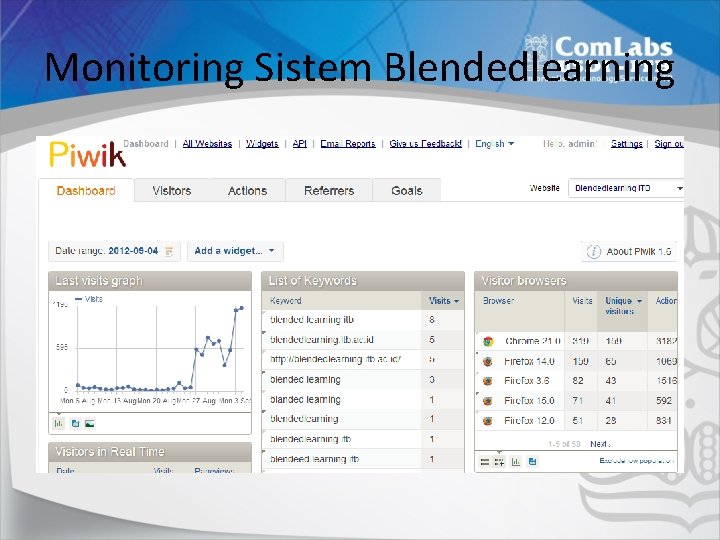Open the Widgets link

click(x=262, y=144)
